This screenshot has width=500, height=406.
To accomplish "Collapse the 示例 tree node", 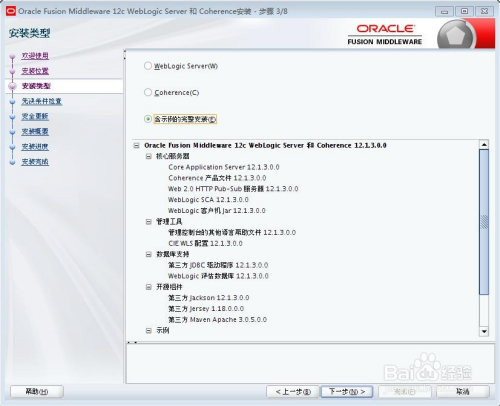I will [149, 331].
